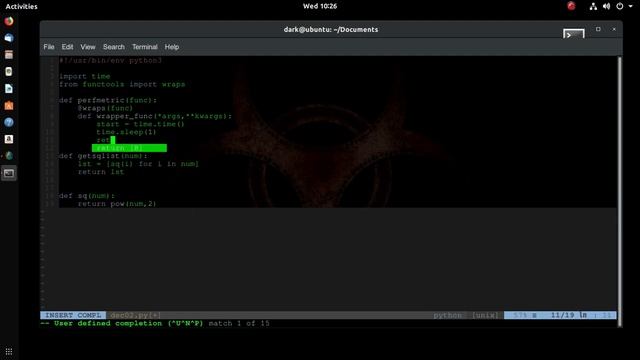Click the 'def sq(num):' line
Viewport: 640px width, 360px height.
(87, 196)
